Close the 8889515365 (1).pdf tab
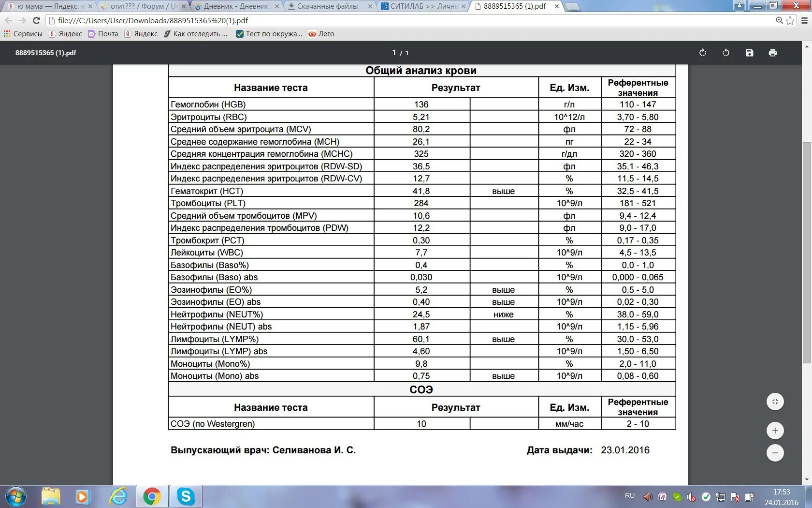The height and width of the screenshot is (508, 812). [557, 6]
